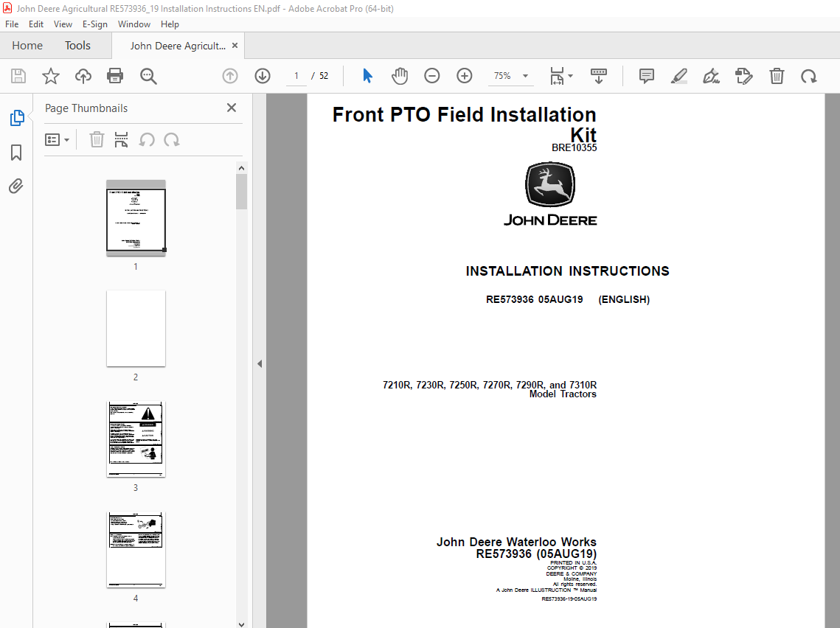Go to next page arrow
This screenshot has height=628, width=840.
(x=263, y=76)
